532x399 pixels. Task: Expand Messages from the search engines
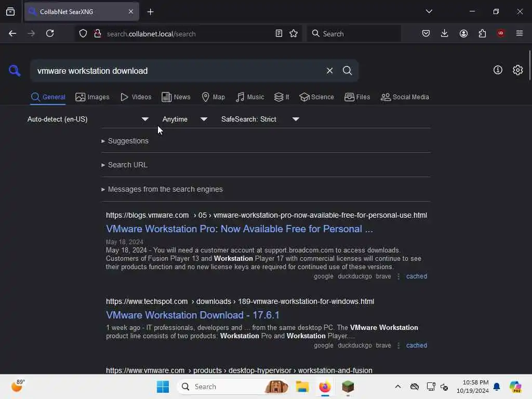162,189
